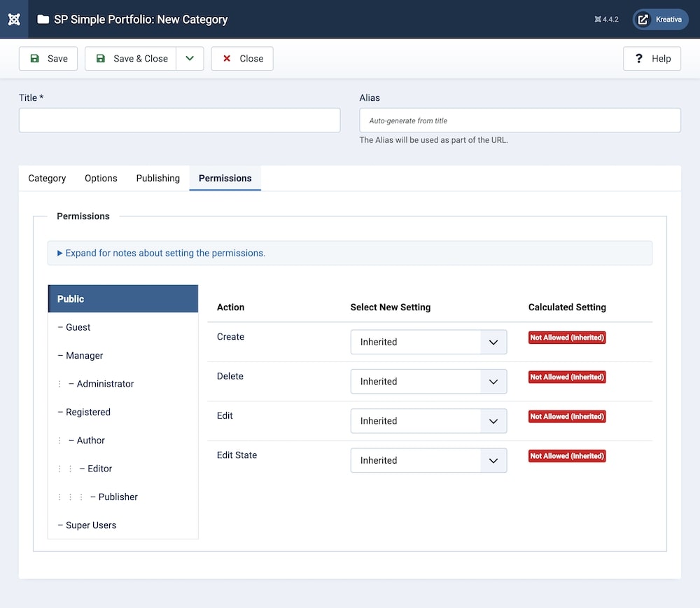Open the Delete permission setting dropdown
The height and width of the screenshot is (608, 700).
point(428,382)
